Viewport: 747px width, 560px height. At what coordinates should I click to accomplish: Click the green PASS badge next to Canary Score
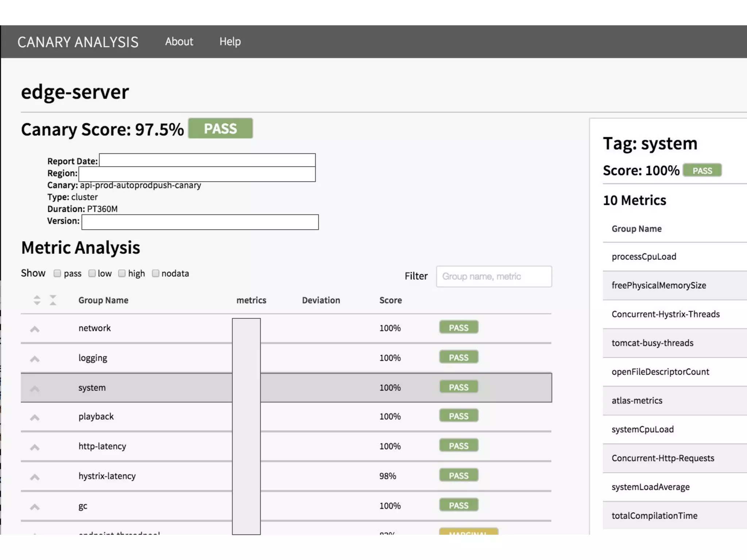click(220, 128)
